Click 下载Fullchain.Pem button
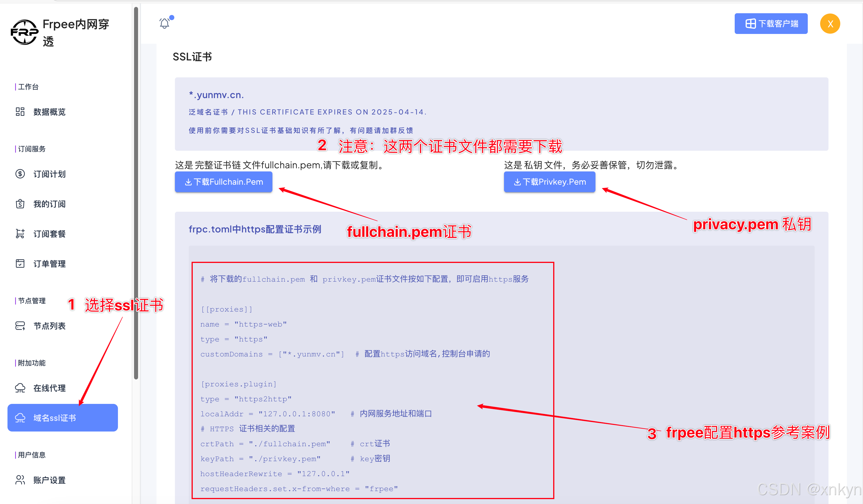The width and height of the screenshot is (863, 504). (224, 182)
